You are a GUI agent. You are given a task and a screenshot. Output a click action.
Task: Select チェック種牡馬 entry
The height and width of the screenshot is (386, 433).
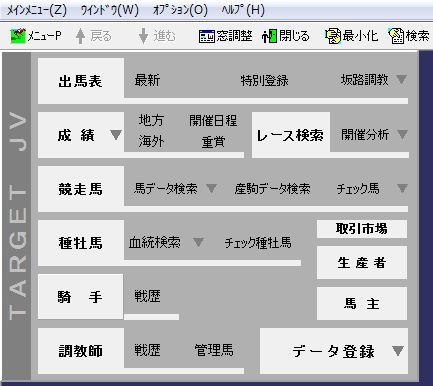258,243
